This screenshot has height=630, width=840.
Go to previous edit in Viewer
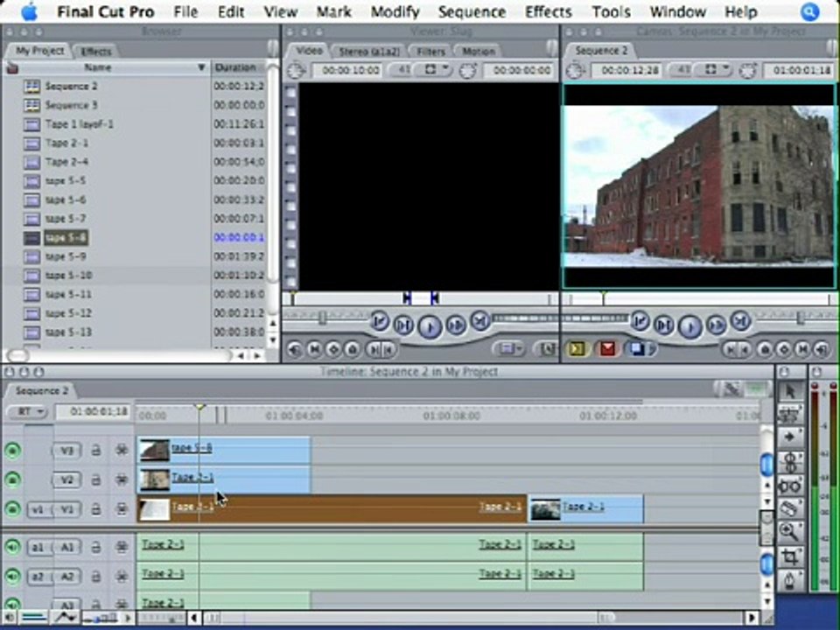coord(379,321)
